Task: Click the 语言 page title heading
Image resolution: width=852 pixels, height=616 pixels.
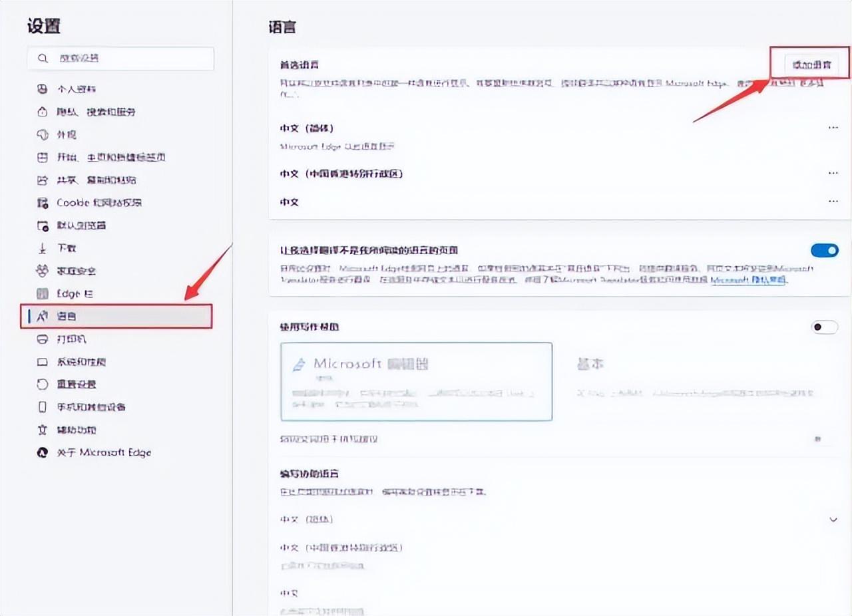Action: (x=282, y=27)
